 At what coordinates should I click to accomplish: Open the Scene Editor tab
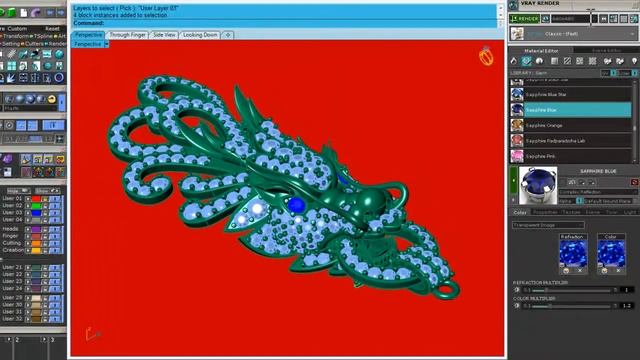(607, 51)
